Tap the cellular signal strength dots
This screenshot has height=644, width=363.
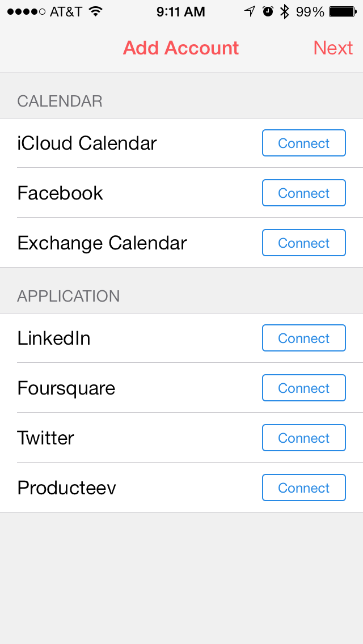click(26, 11)
